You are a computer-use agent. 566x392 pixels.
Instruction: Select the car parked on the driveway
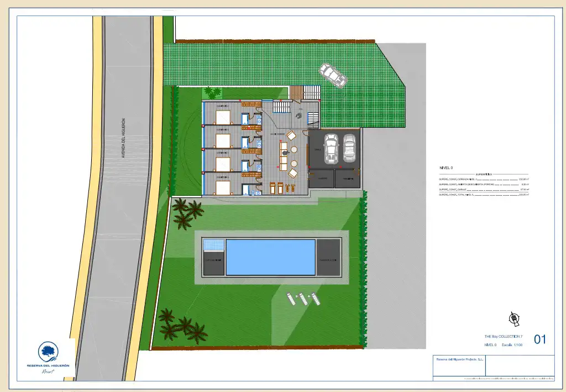(x=332, y=75)
